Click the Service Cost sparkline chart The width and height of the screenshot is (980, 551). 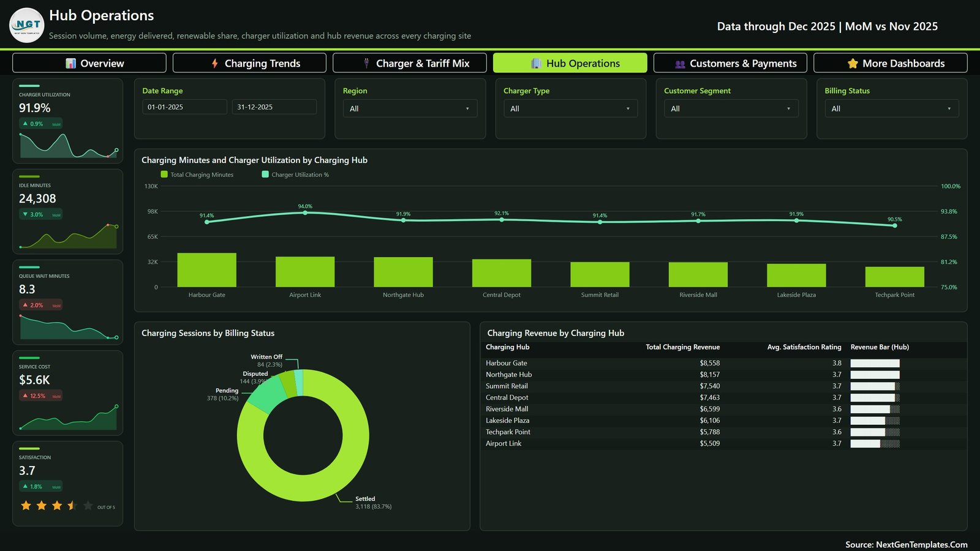(x=68, y=418)
